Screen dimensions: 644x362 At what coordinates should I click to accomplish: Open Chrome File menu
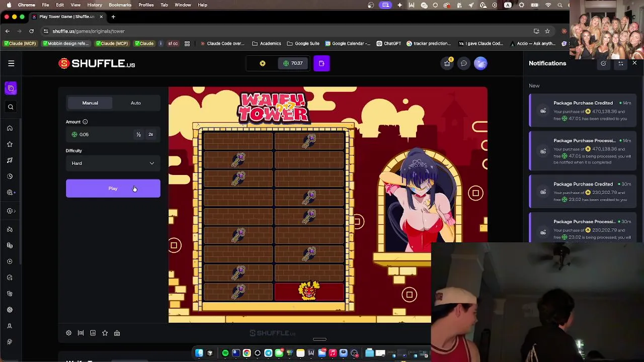(x=45, y=5)
